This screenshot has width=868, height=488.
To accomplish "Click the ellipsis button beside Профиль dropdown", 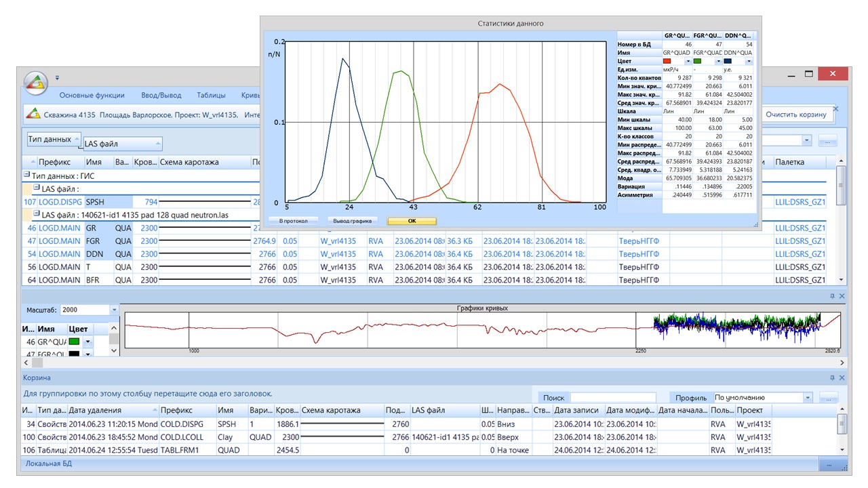I will tap(829, 398).
